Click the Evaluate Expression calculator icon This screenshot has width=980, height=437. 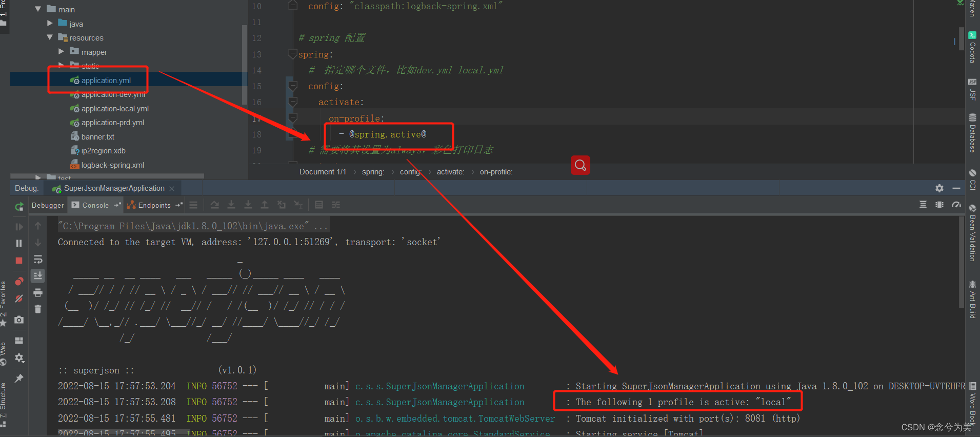point(319,205)
